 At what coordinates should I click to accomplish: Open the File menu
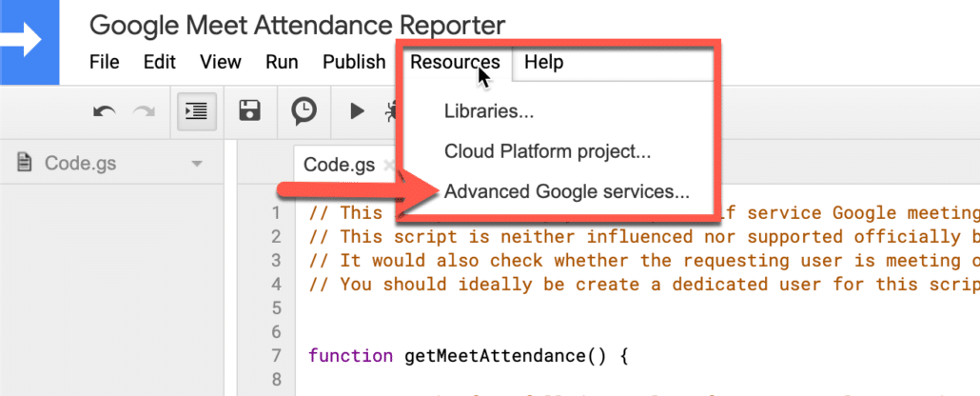[105, 62]
